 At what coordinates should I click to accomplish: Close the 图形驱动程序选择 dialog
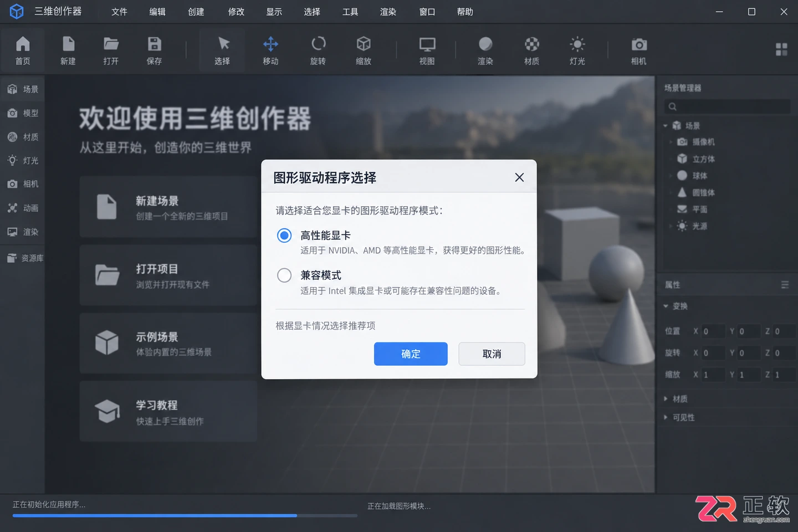pyautogui.click(x=519, y=177)
